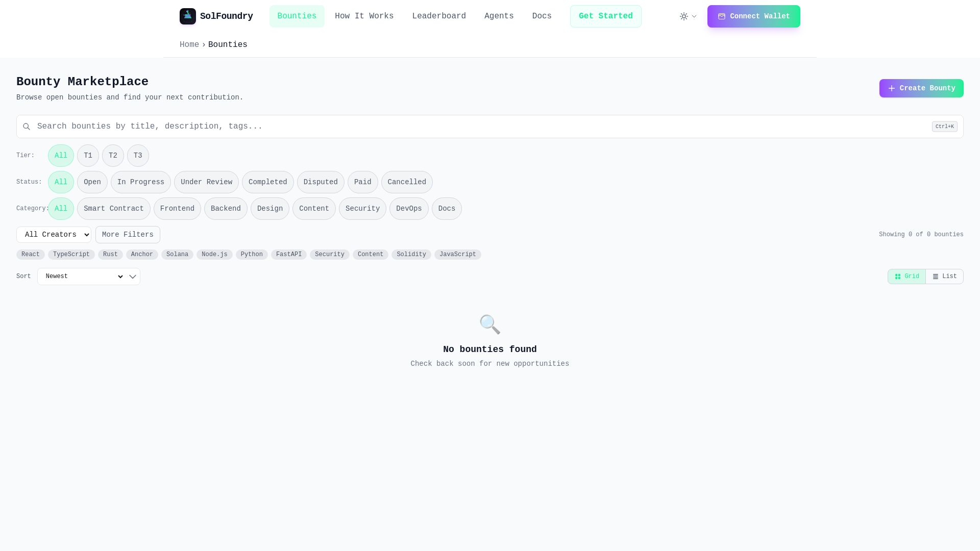Go to How It Works page
Image resolution: width=980 pixels, height=551 pixels.
(364, 16)
